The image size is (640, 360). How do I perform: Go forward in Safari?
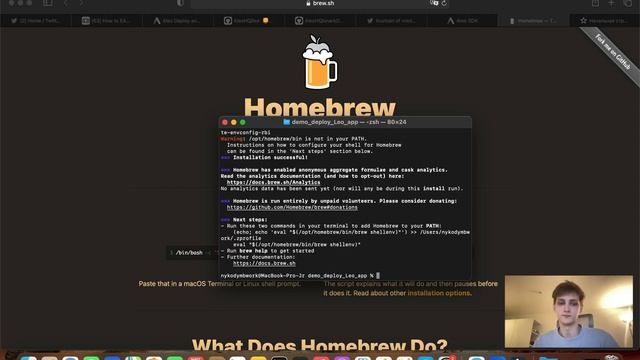coord(81,3)
